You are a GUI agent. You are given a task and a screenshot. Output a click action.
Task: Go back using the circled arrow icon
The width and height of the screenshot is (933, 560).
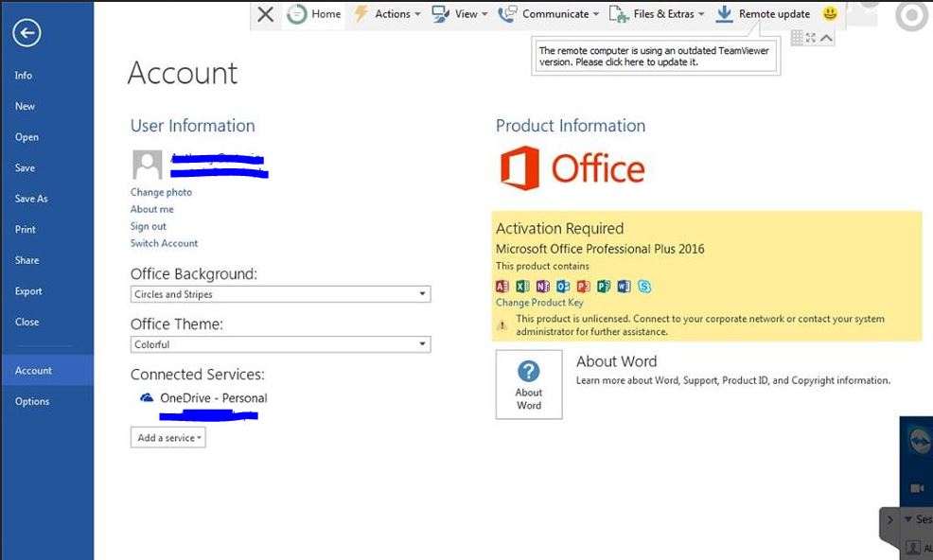(x=26, y=33)
